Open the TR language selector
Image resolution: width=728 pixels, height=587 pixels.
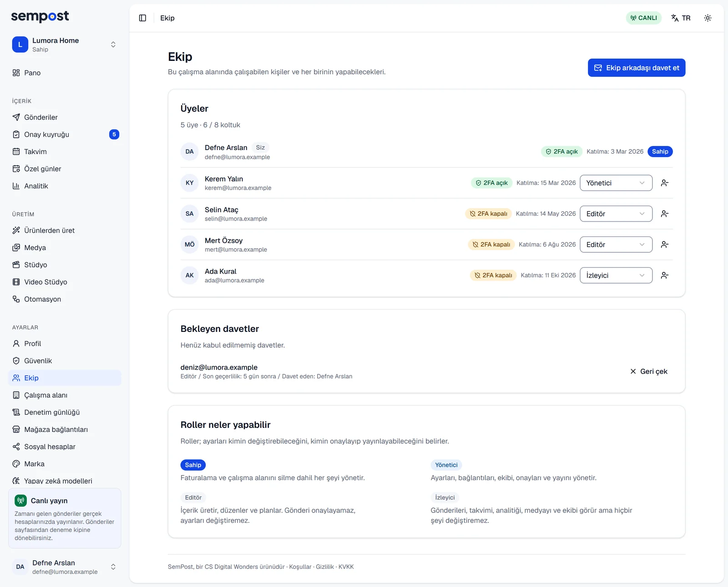pos(681,18)
